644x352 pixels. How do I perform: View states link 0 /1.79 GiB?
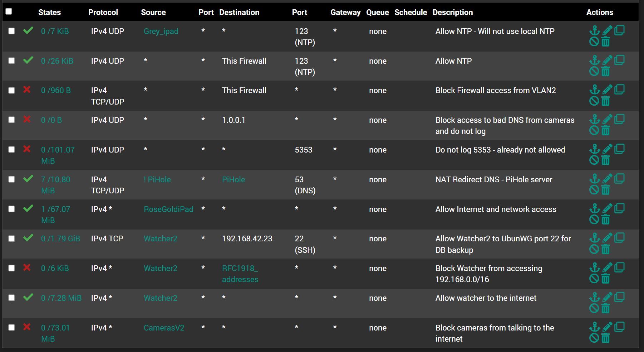coord(60,238)
